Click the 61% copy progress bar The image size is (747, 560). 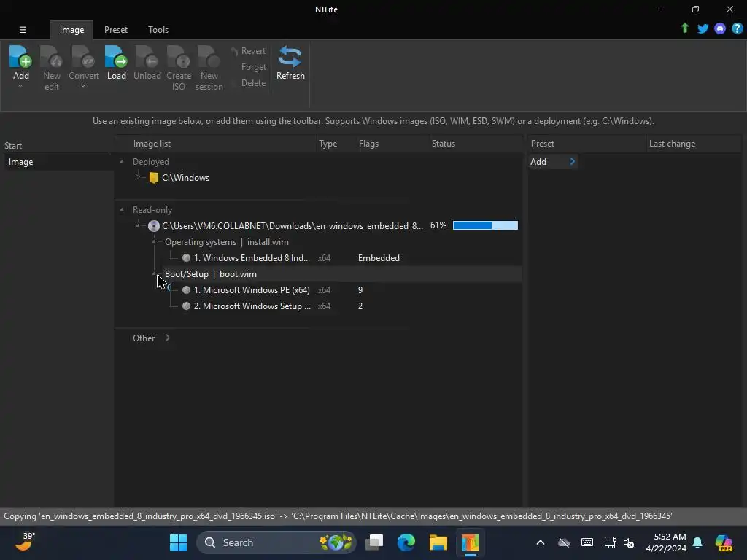coord(485,225)
